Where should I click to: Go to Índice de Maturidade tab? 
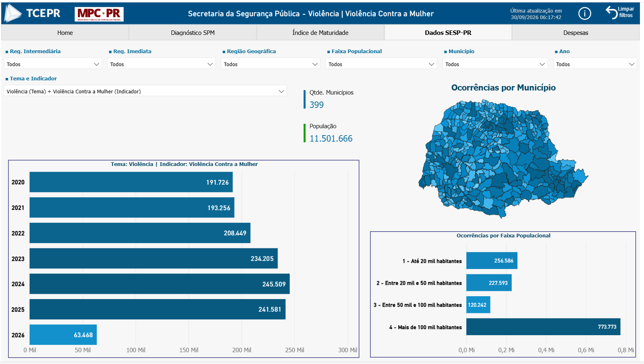click(x=320, y=33)
